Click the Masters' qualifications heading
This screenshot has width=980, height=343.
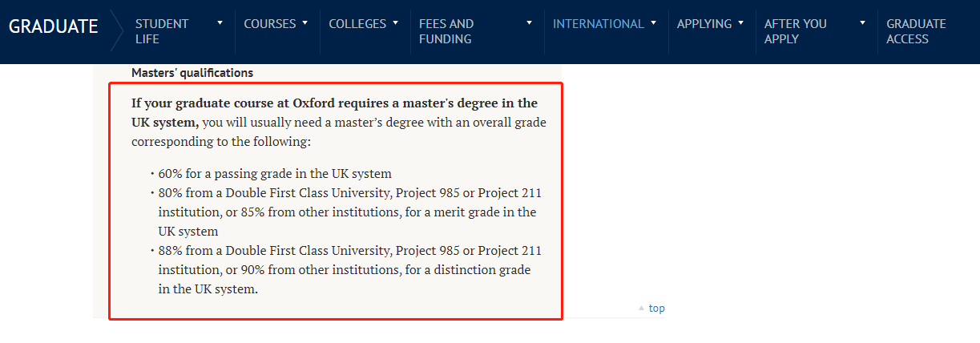point(192,73)
